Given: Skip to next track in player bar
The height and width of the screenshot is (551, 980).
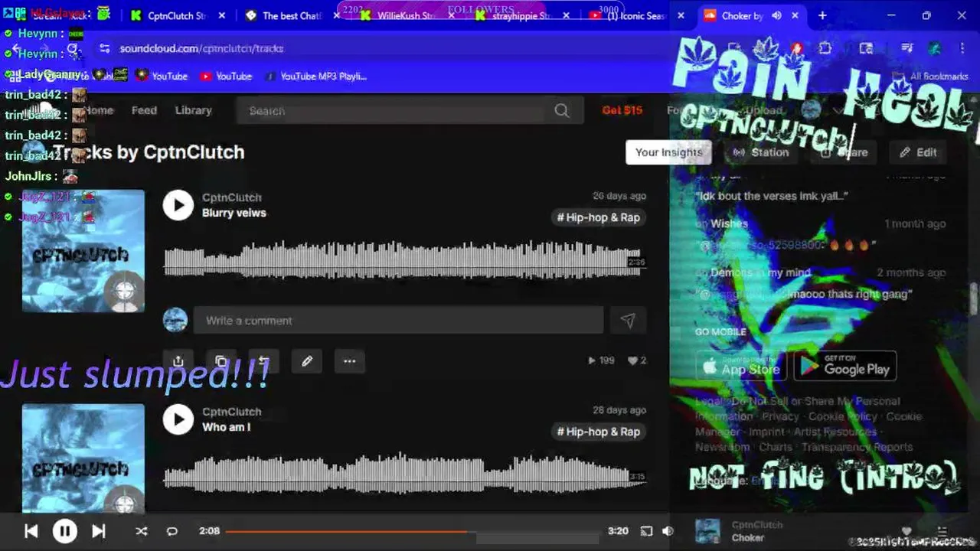Looking at the screenshot, I should pyautogui.click(x=99, y=530).
